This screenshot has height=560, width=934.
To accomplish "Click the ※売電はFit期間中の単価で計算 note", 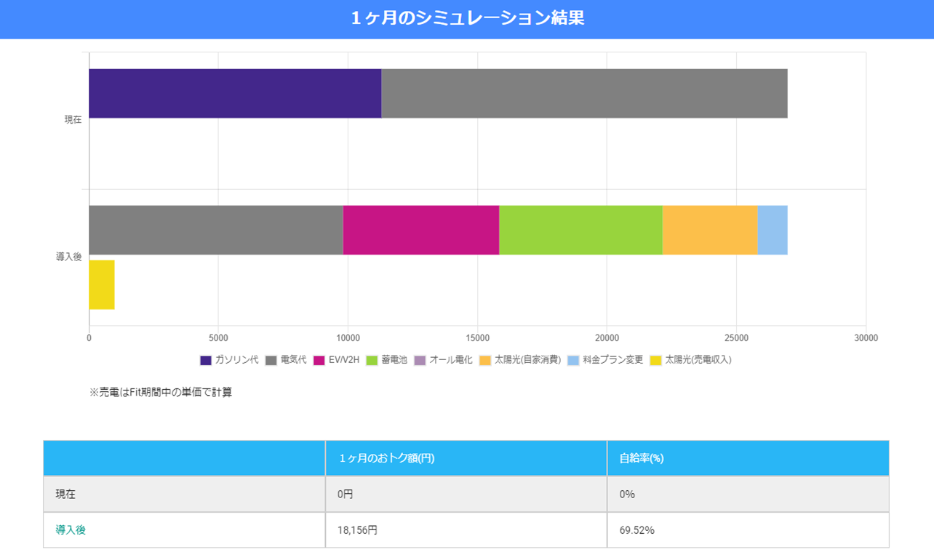I will (x=161, y=393).
